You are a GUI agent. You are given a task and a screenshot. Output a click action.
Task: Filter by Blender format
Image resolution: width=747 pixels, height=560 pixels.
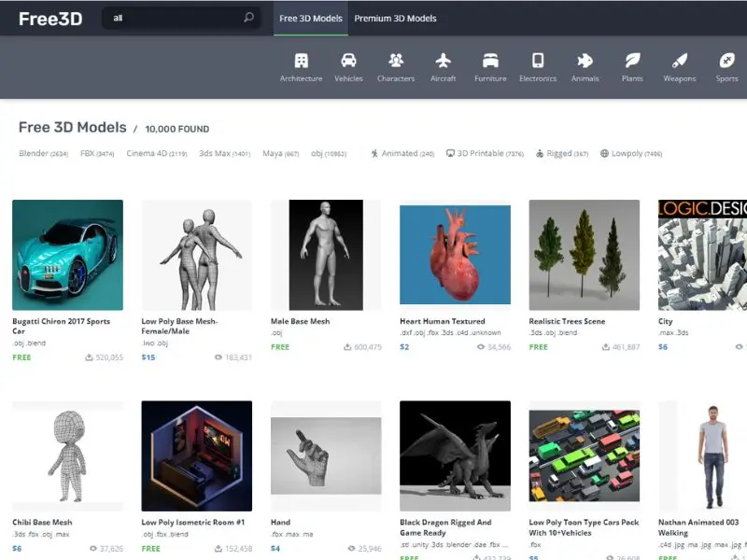[43, 153]
